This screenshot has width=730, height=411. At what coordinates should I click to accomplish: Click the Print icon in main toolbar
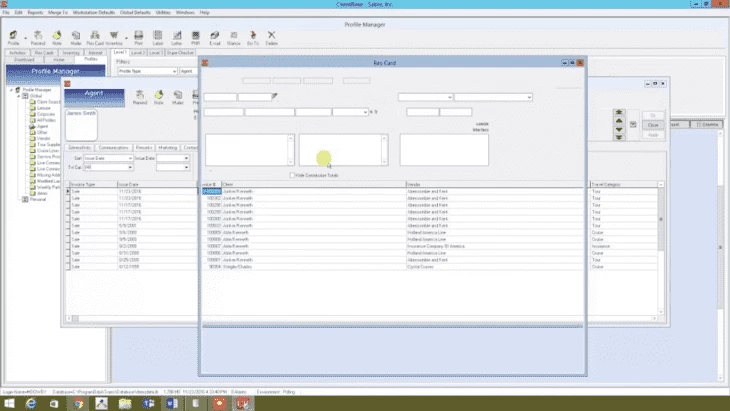coord(138,37)
